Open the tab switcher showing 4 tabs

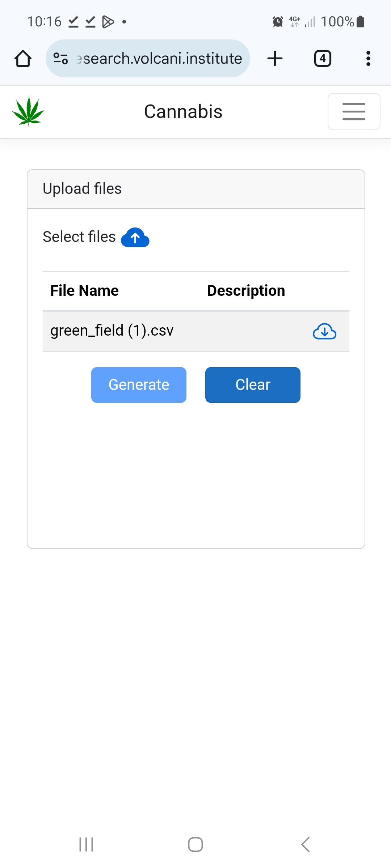[x=322, y=59]
